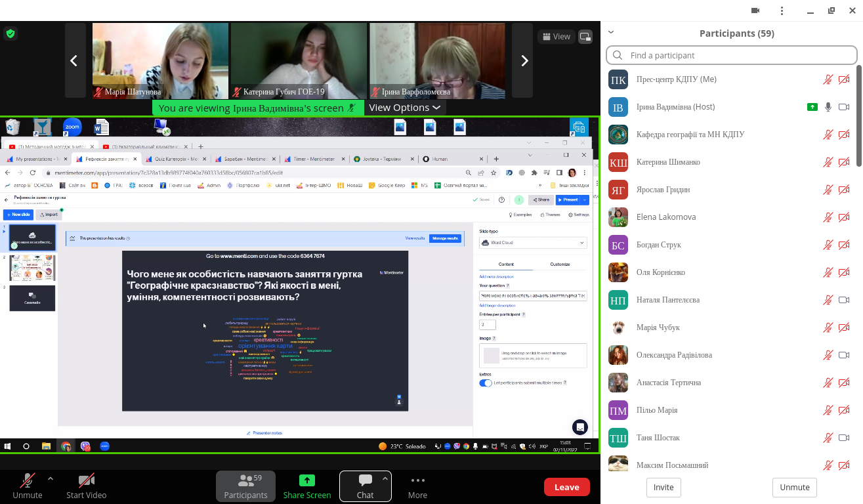Expand audio settings caret beside Unmute

pos(51,478)
